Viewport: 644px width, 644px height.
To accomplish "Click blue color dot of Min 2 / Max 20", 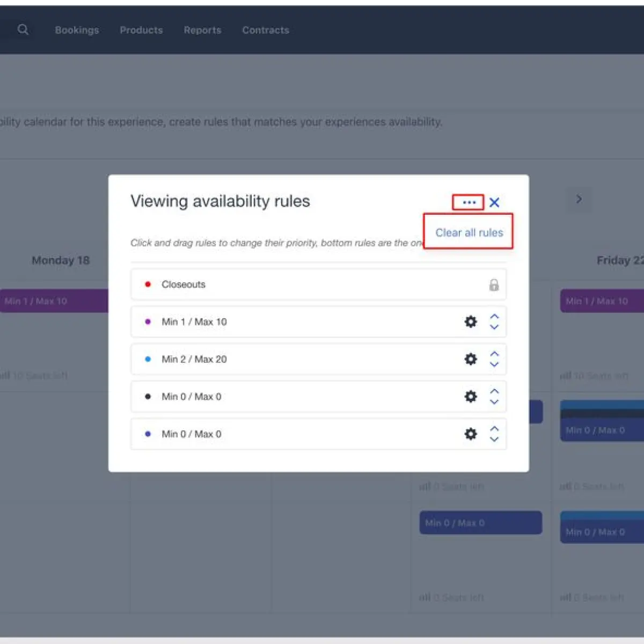I will [x=148, y=359].
